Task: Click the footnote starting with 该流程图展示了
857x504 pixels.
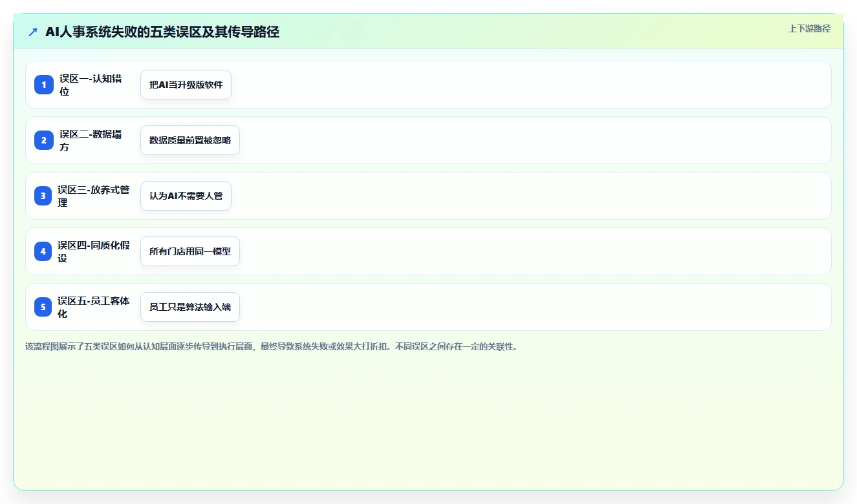Action: click(x=271, y=346)
